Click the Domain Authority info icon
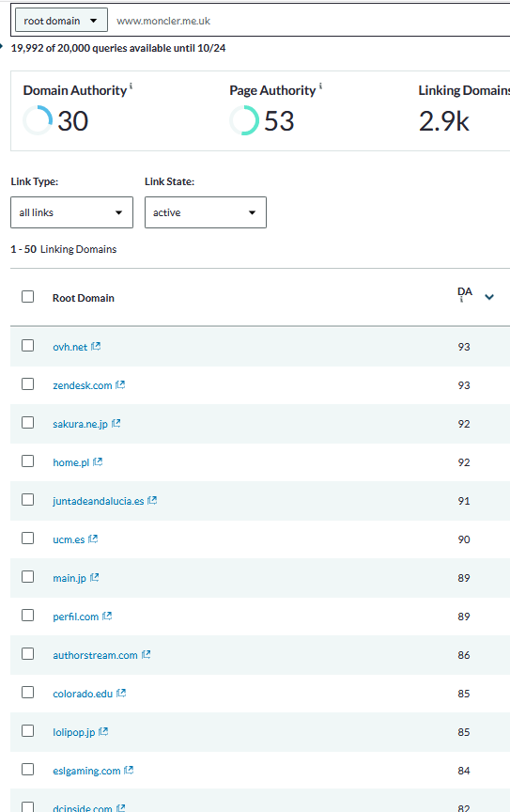Image resolution: width=510 pixels, height=812 pixels. pos(131,86)
